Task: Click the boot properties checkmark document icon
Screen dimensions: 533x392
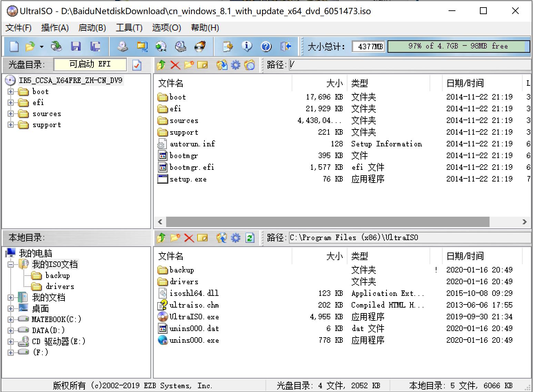Action: pyautogui.click(x=137, y=65)
